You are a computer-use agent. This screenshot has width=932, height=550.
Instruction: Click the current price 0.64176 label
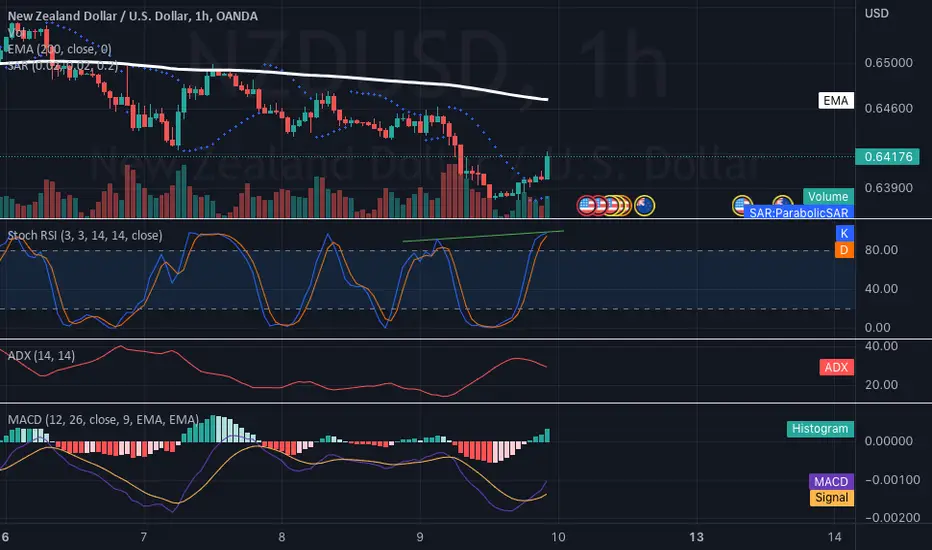point(887,157)
